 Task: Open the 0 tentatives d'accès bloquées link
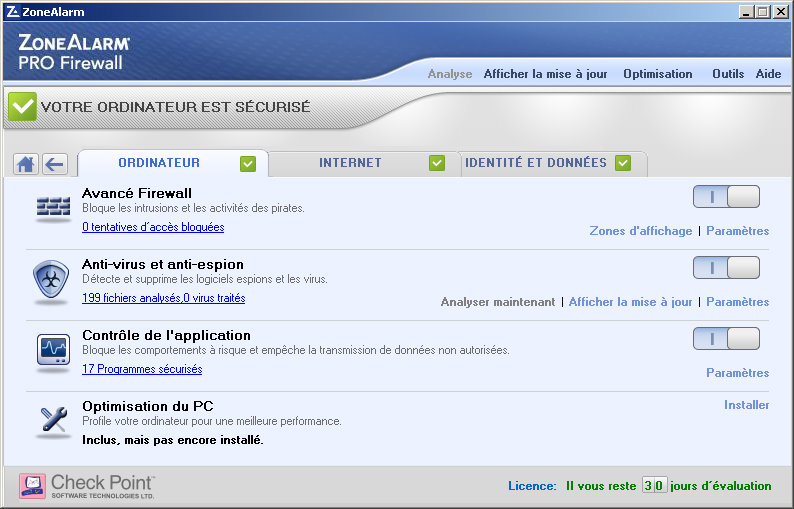coord(153,227)
